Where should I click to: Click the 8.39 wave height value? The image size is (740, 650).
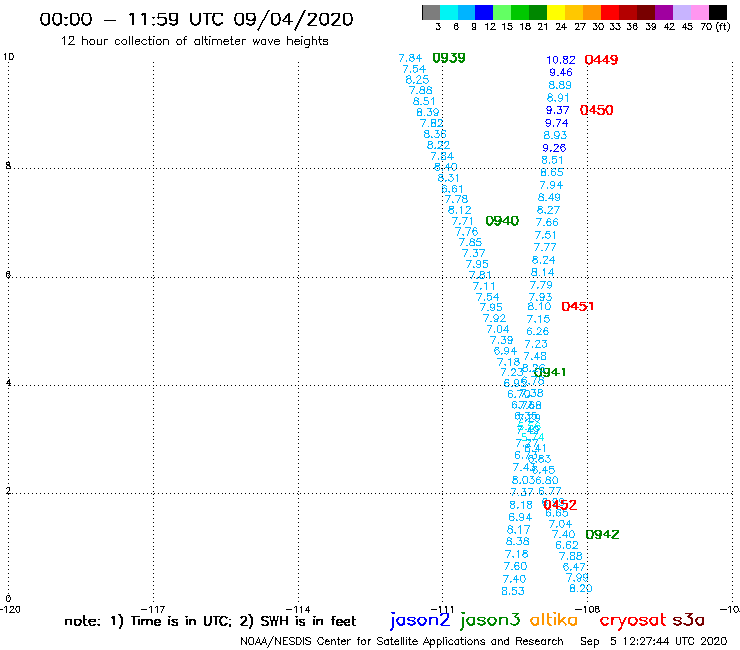[x=428, y=112]
